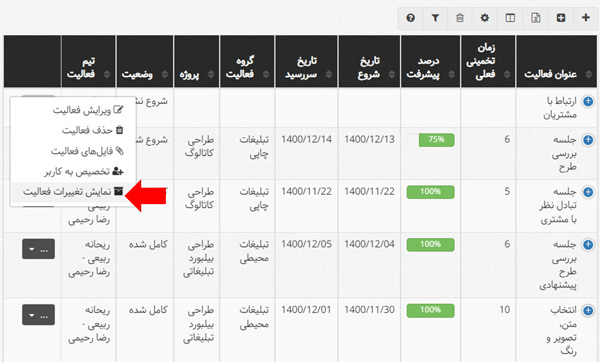Screen dimensions: 600x362
Task: Open the filter funnel toolbar icon
Action: pos(435,18)
